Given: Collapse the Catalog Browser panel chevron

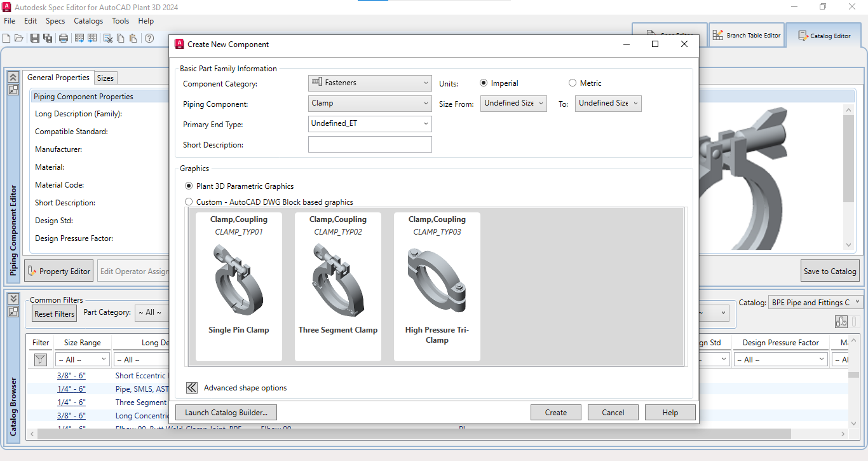Looking at the screenshot, I should tap(13, 299).
